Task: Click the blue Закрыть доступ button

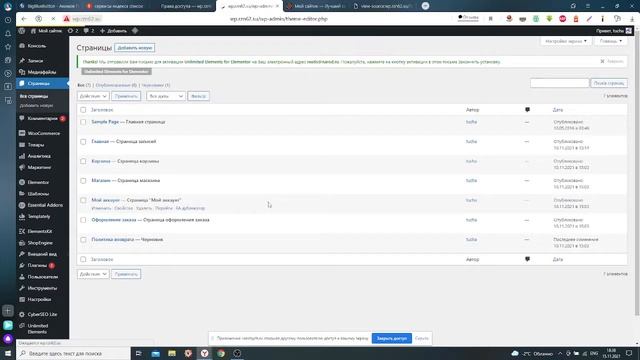Action: click(x=391, y=338)
